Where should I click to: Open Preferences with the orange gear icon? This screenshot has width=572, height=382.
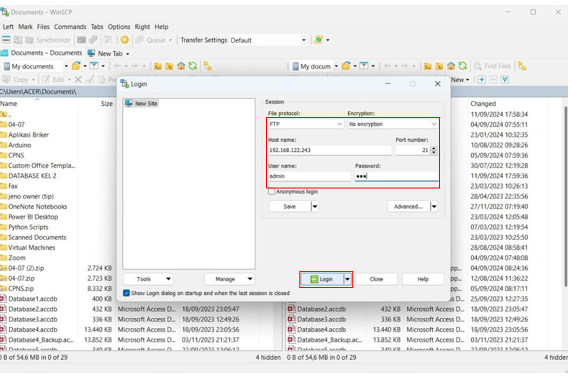pyautogui.click(x=125, y=40)
